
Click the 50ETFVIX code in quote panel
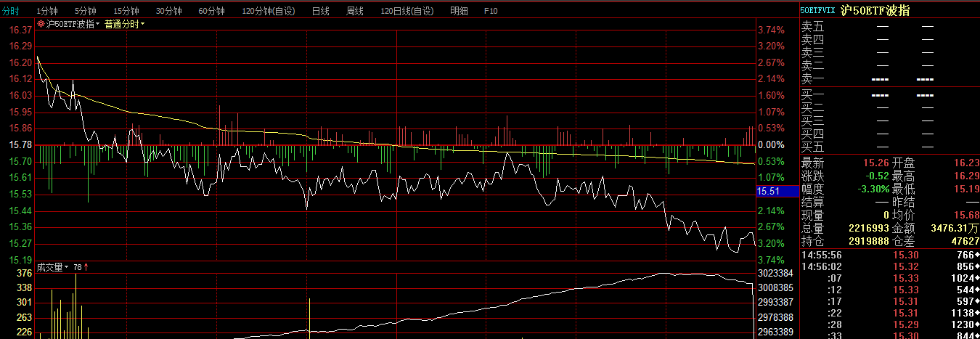coord(818,11)
